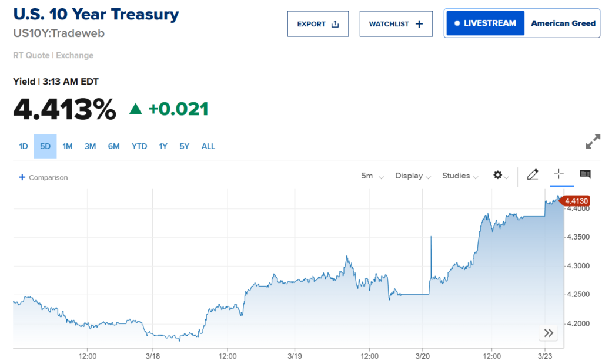Click the Export share icon
The height and width of the screenshot is (364, 602).
click(x=335, y=24)
